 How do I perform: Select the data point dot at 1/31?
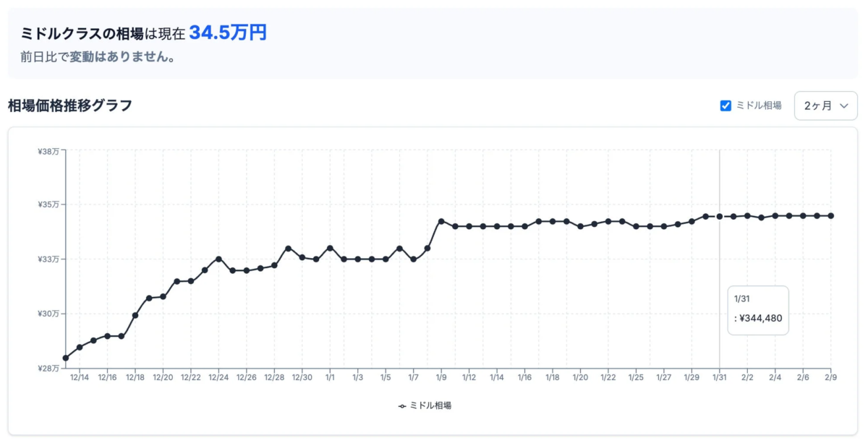click(720, 215)
